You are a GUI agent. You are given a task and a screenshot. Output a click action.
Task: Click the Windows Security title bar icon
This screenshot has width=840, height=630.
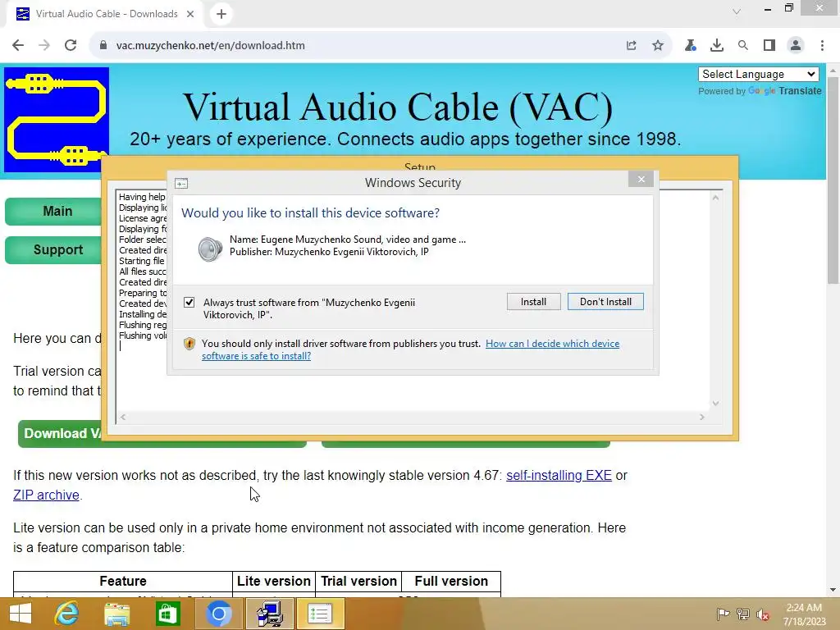(x=181, y=183)
